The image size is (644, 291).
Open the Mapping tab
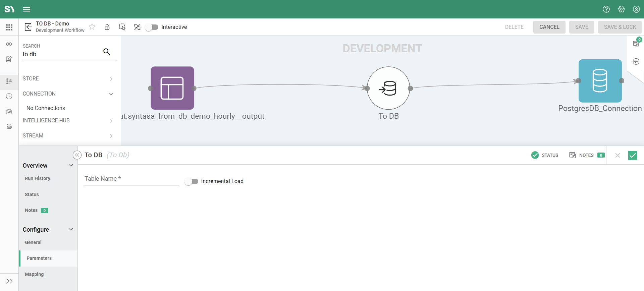[x=34, y=274]
